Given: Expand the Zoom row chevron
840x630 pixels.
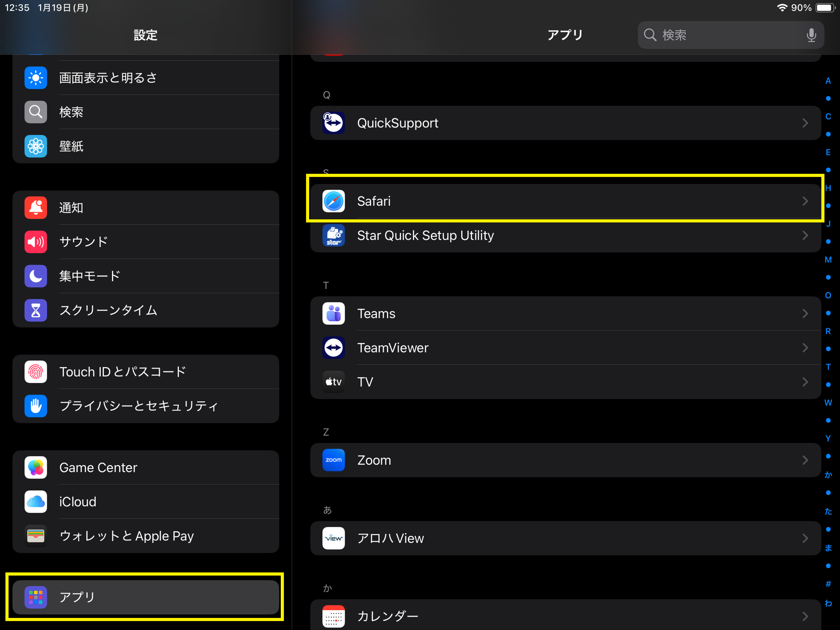Looking at the screenshot, I should pos(805,460).
